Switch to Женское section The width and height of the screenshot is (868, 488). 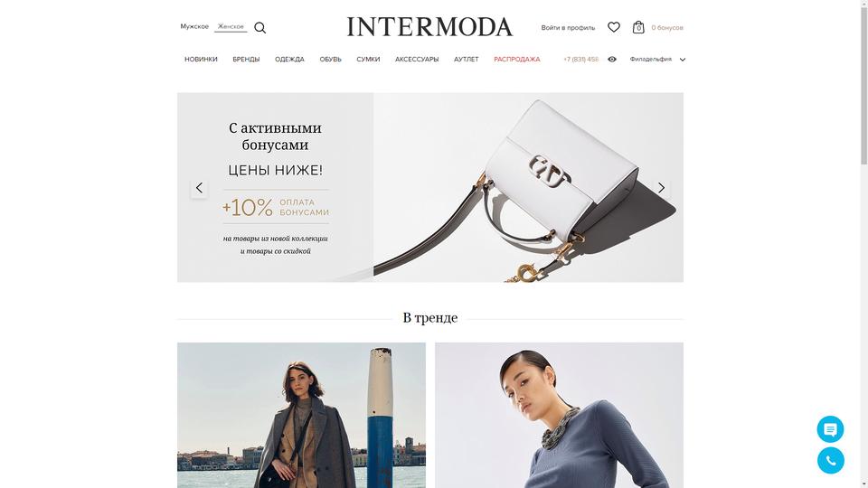[x=231, y=26]
